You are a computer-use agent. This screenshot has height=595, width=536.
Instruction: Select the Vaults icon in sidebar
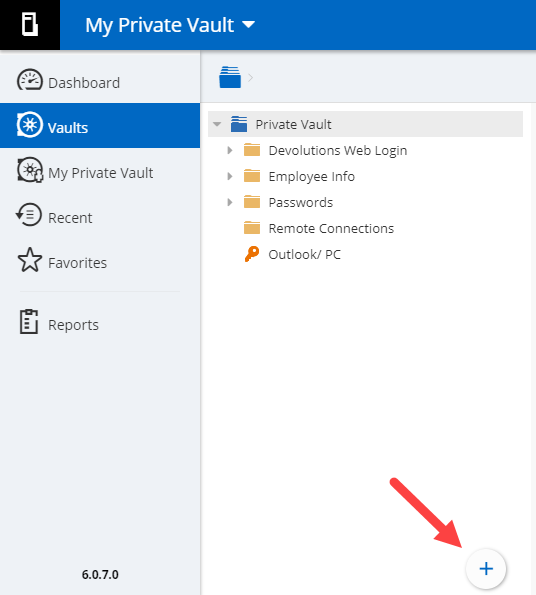click(x=30, y=124)
